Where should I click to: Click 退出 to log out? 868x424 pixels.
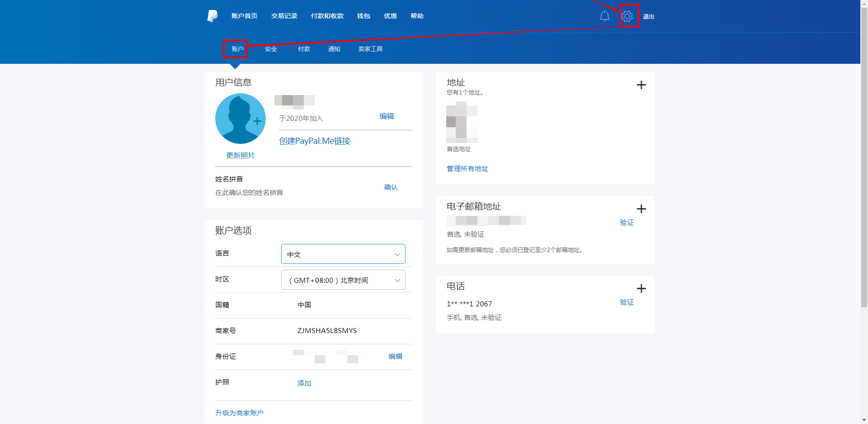tap(648, 17)
